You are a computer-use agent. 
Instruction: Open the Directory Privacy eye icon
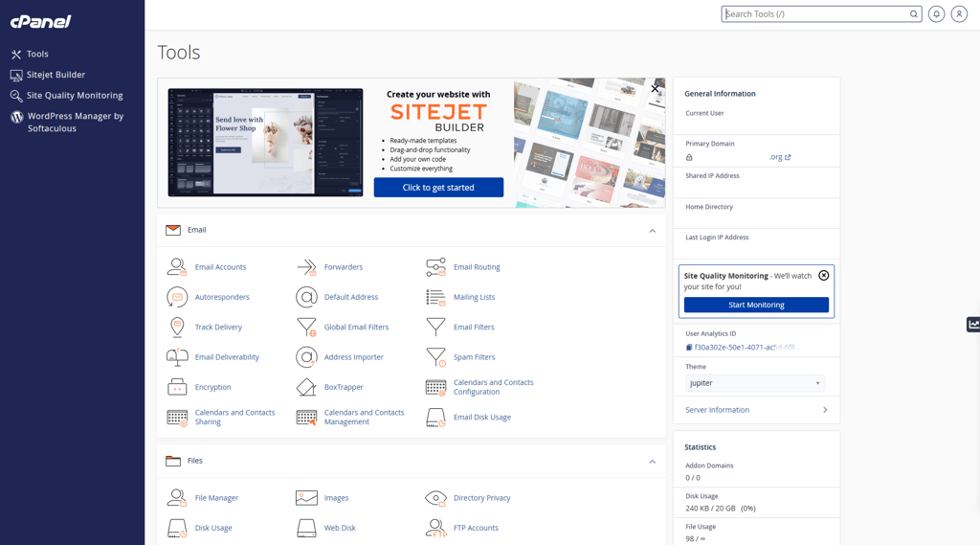[435, 498]
